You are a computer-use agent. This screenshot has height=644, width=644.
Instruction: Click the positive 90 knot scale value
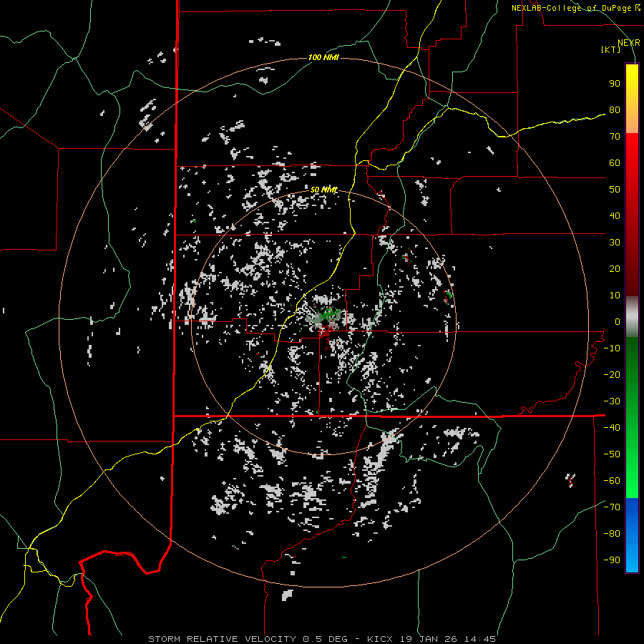click(x=615, y=84)
